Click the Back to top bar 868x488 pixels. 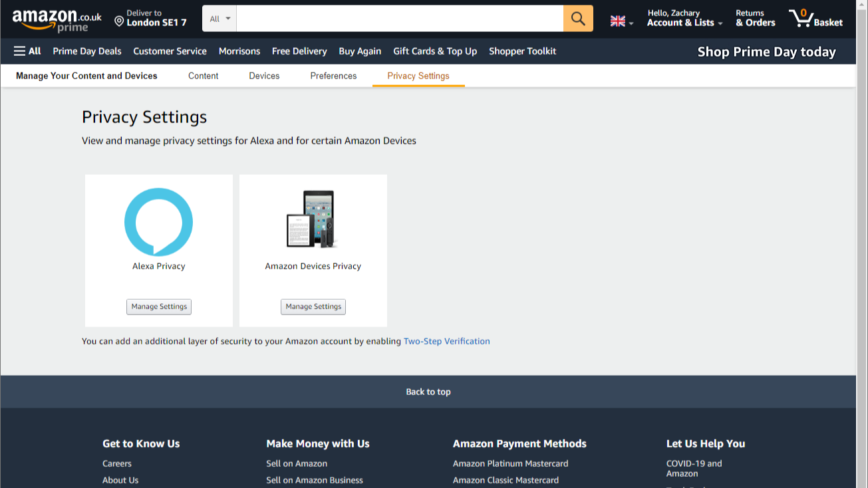tap(428, 392)
